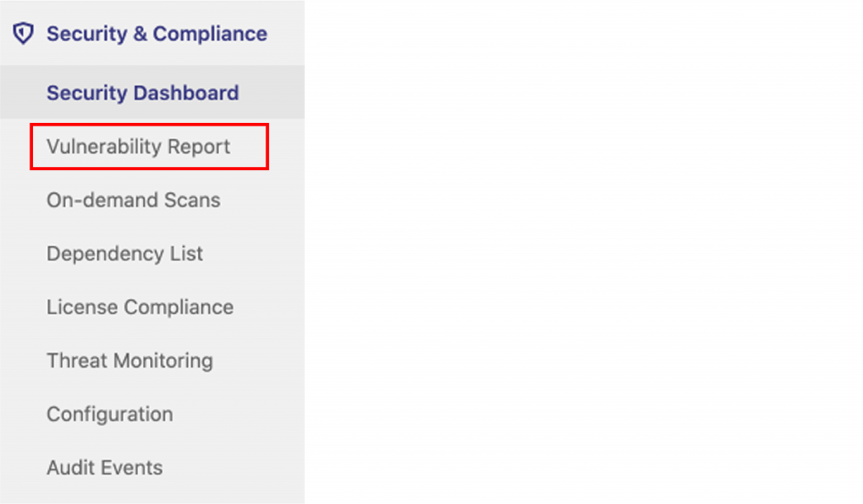Select Security Dashboard in the sidebar

(x=142, y=93)
